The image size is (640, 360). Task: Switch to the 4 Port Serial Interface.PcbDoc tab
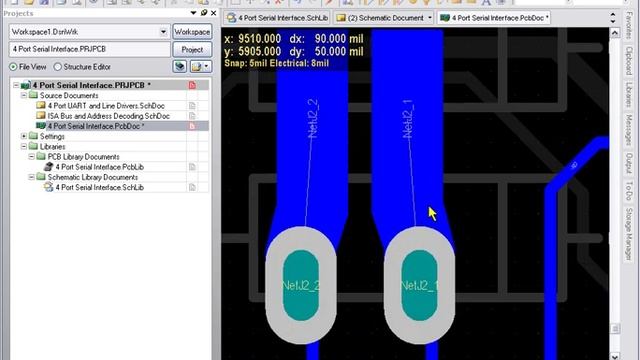pyautogui.click(x=494, y=18)
